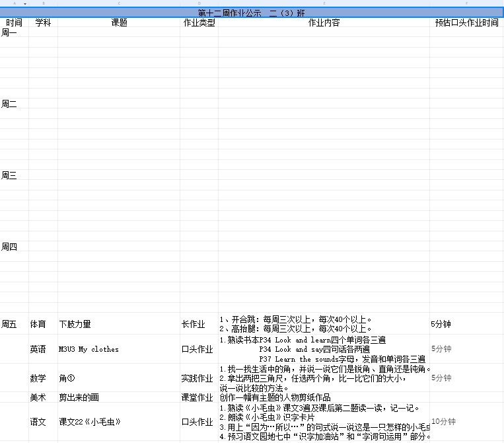Select column C by its header
The image size is (504, 443).
click(119, 3)
